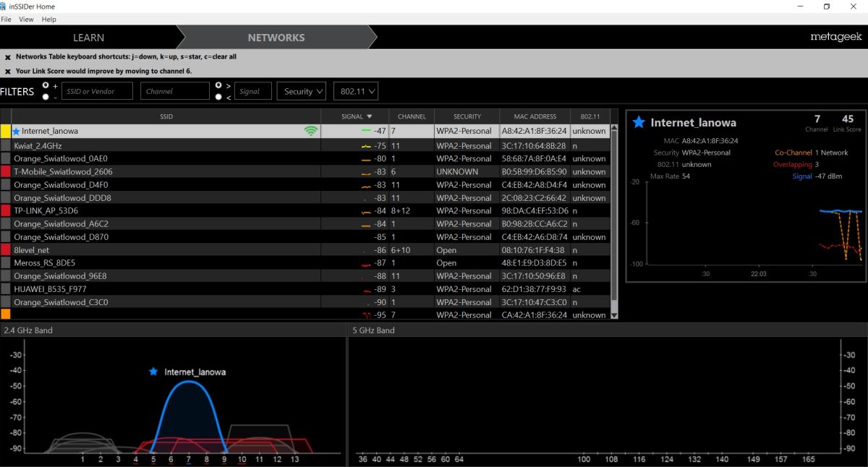
Task: Click the networks table scrollbar down arrow
Action: (x=615, y=315)
